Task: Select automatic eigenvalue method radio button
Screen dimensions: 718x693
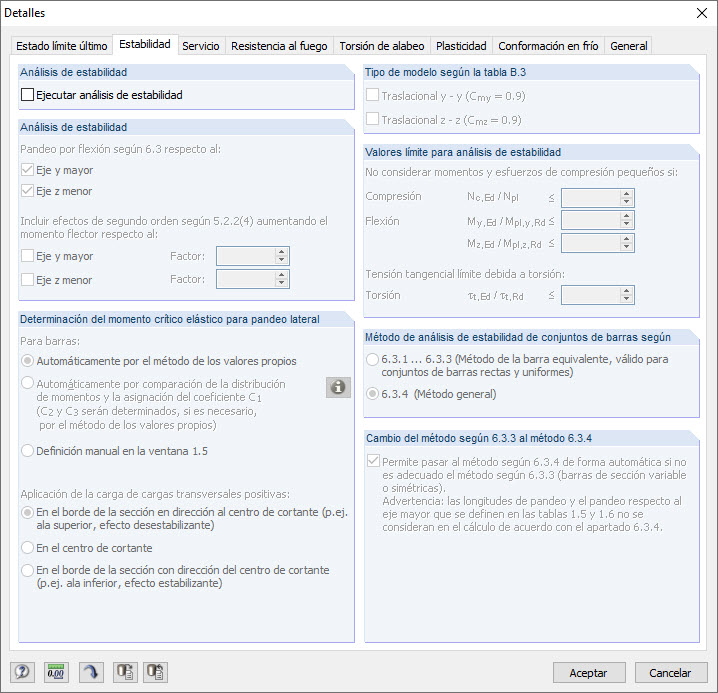Action: pos(27,361)
